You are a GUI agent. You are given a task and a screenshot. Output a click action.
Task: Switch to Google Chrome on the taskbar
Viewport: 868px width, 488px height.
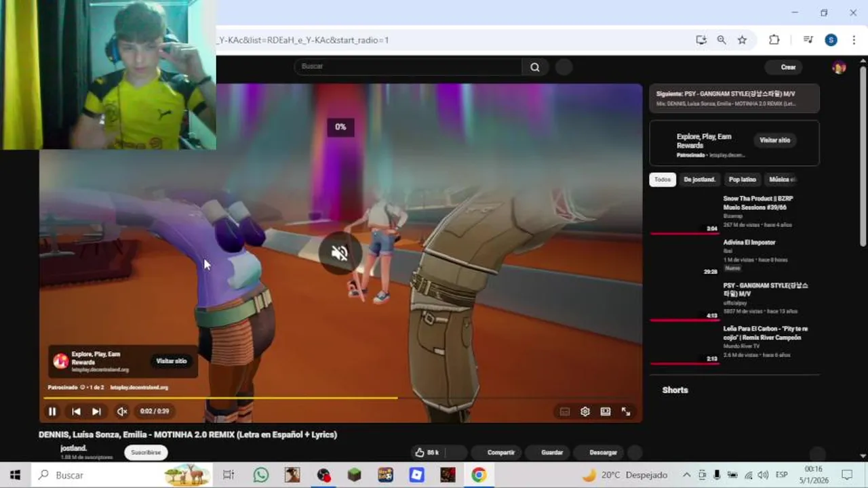479,475
